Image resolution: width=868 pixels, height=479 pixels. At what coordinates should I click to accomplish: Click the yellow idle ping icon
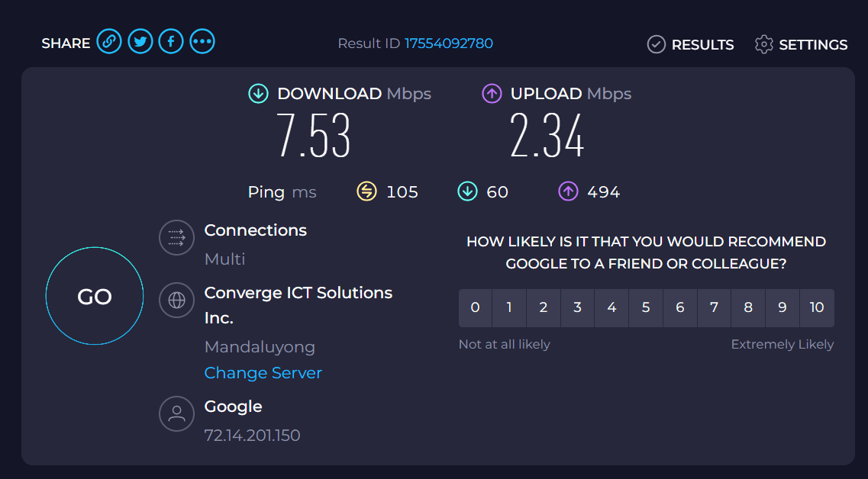366,191
